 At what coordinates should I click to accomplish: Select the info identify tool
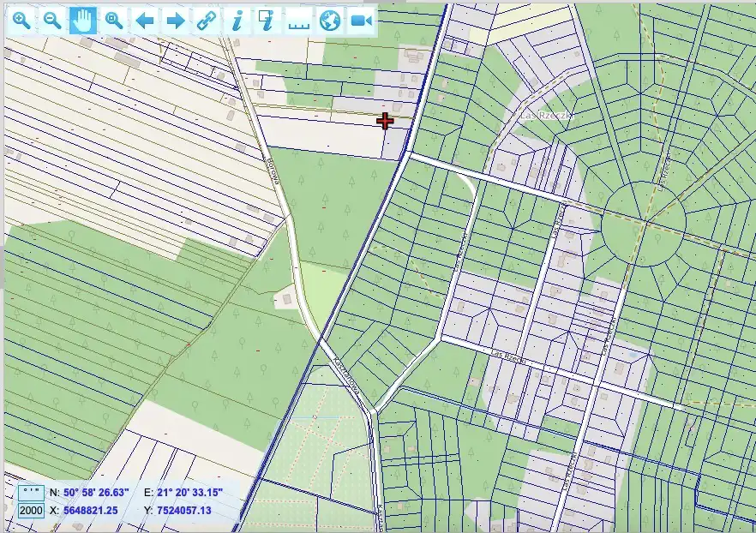pyautogui.click(x=237, y=21)
